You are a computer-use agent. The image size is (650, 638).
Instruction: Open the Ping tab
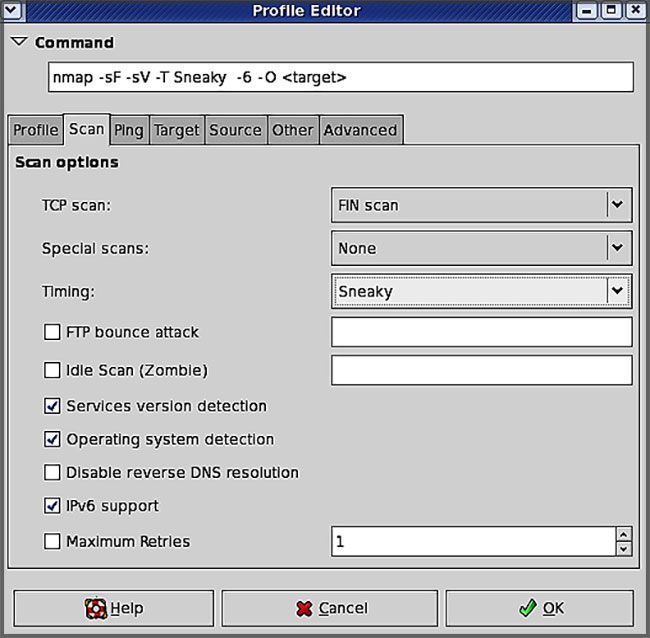129,130
